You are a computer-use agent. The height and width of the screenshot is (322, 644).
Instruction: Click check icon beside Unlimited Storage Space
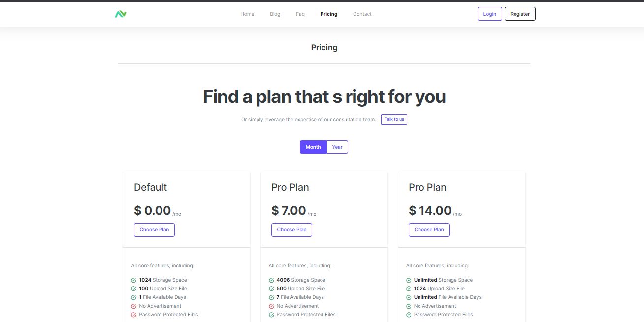[409, 280]
